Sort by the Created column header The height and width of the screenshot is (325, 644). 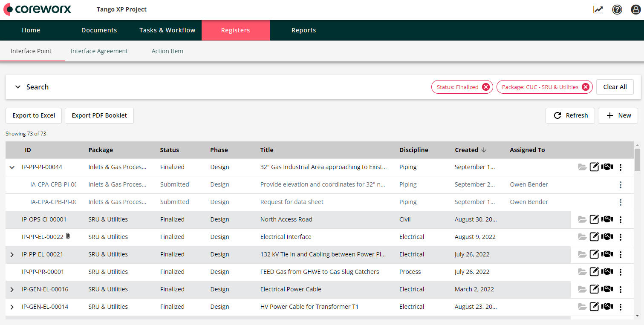coord(466,150)
